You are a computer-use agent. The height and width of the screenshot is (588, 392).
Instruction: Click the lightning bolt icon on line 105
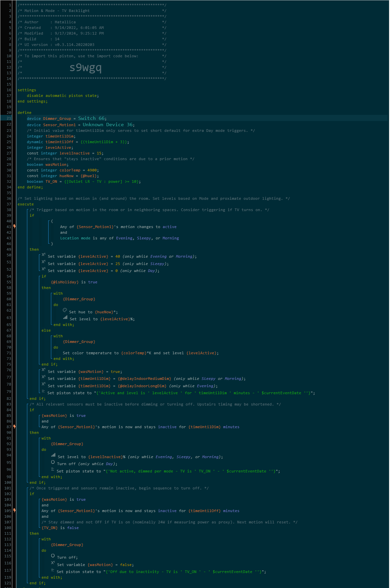(x=15, y=511)
